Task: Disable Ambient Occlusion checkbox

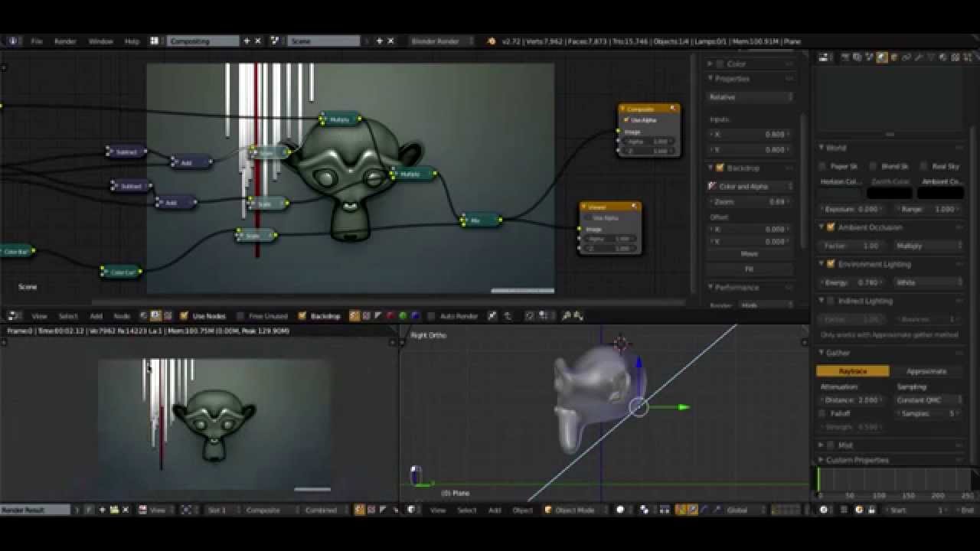Action: point(831,227)
